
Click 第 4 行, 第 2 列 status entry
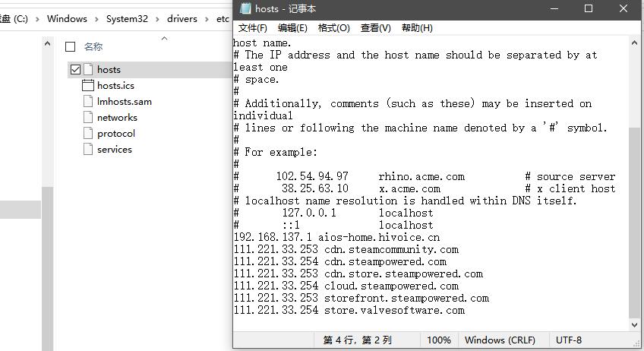(358, 340)
